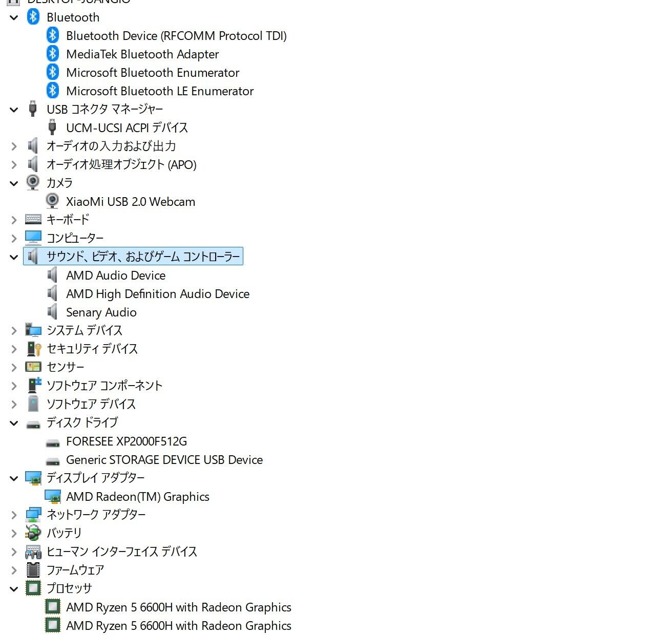Expand オーディオの入力および出力
This screenshot has width=672, height=635.
[x=14, y=146]
